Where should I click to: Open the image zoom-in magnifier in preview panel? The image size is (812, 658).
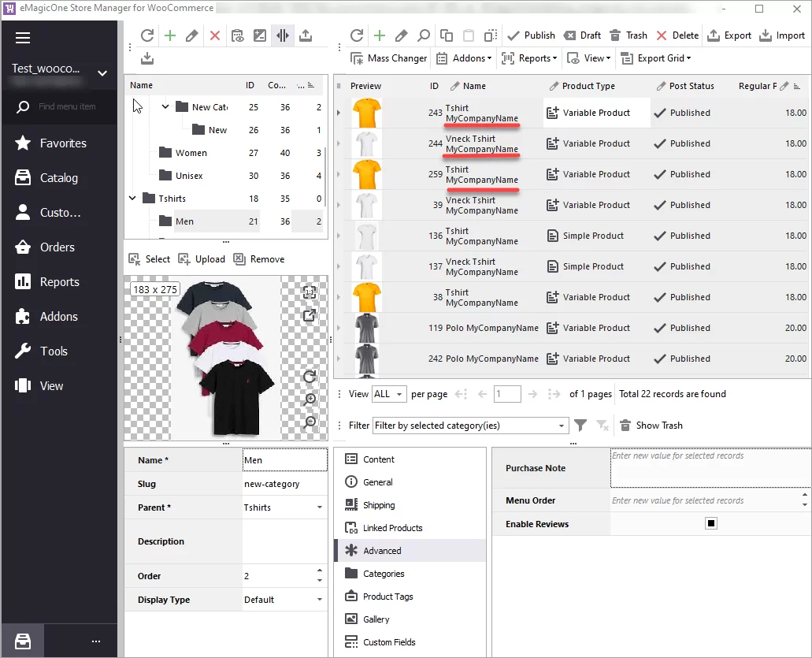click(x=310, y=400)
